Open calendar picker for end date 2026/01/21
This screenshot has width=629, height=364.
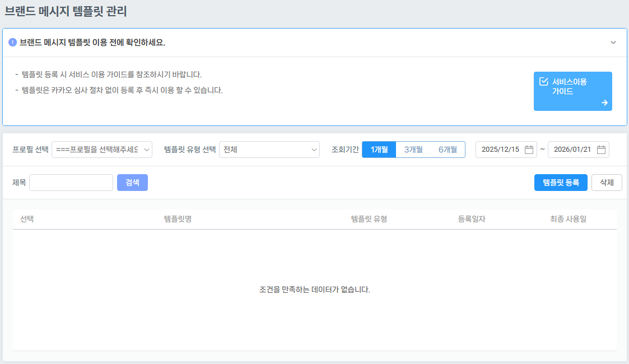(x=601, y=150)
